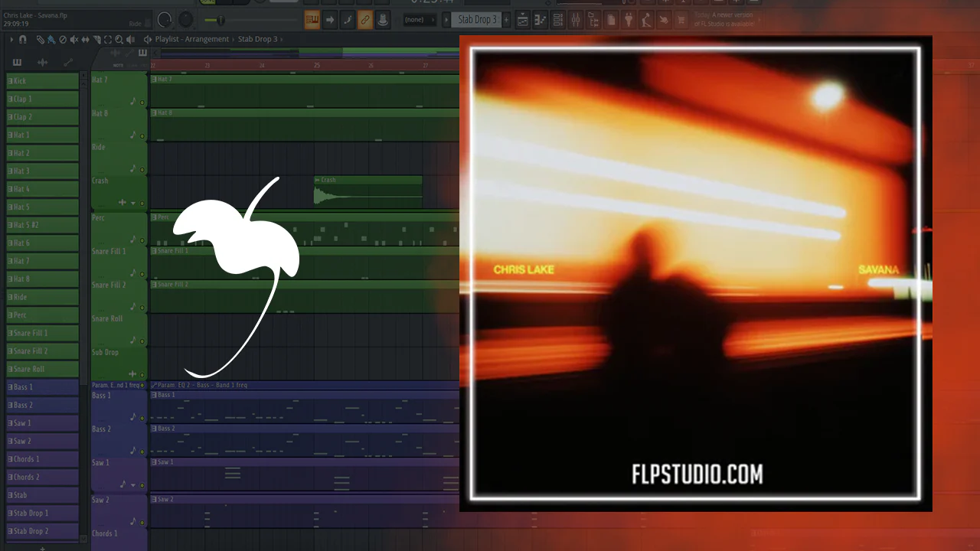
Task: Click the Crash audio clip waveform
Action: coord(368,194)
